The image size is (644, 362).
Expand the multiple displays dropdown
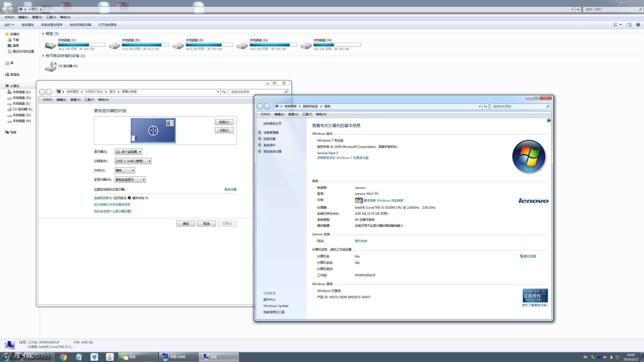click(x=130, y=180)
